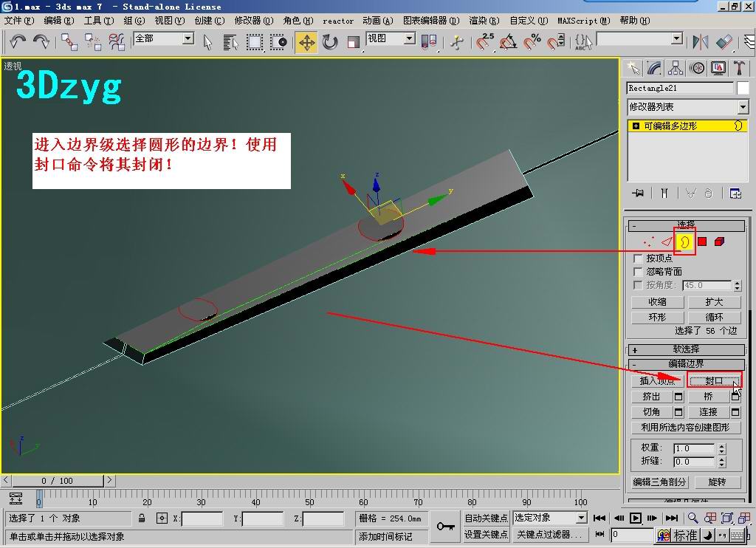Screen dimensions: 756x548
Task: Click the 循环 loop button
Action: (714, 317)
